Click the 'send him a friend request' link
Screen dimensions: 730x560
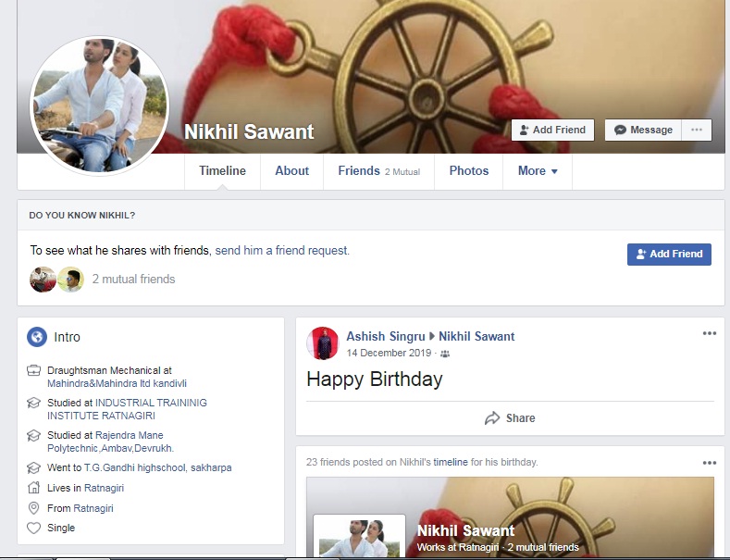coord(281,251)
